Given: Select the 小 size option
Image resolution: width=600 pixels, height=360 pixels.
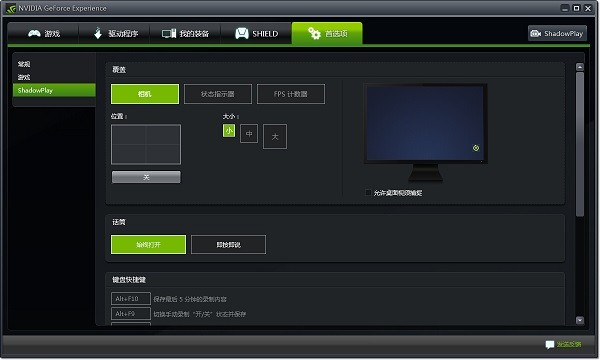Looking at the screenshot, I should click(x=229, y=131).
